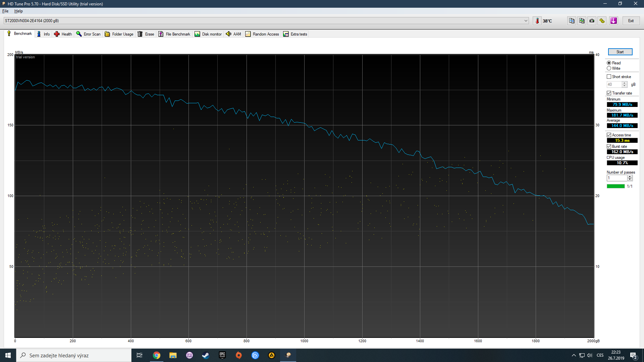Open Steam from the taskbar
The width and height of the screenshot is (644, 362).
tap(206, 355)
